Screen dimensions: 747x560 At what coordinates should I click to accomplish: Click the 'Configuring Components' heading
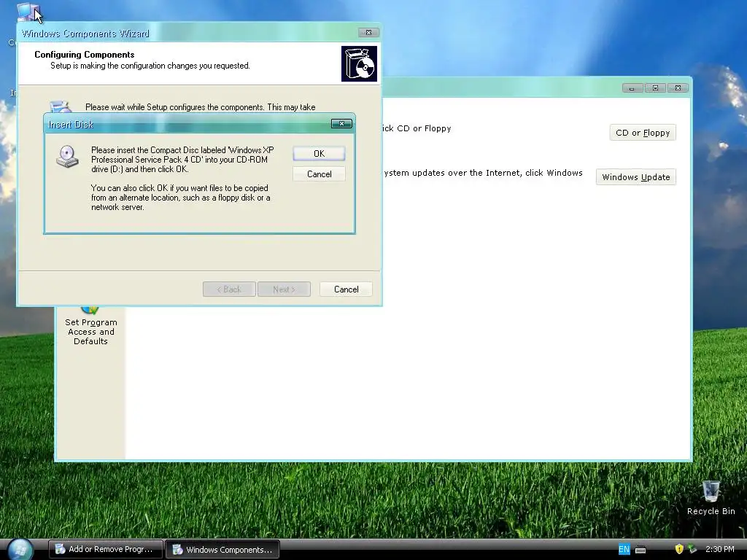point(85,54)
